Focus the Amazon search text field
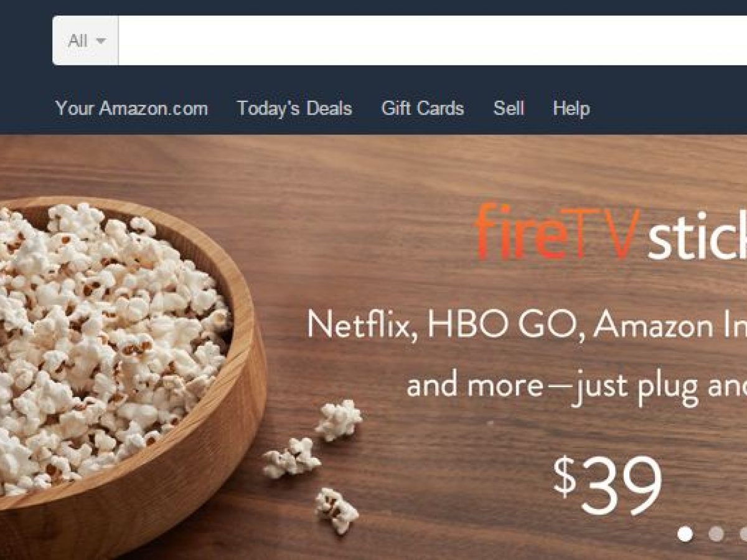 point(433,40)
